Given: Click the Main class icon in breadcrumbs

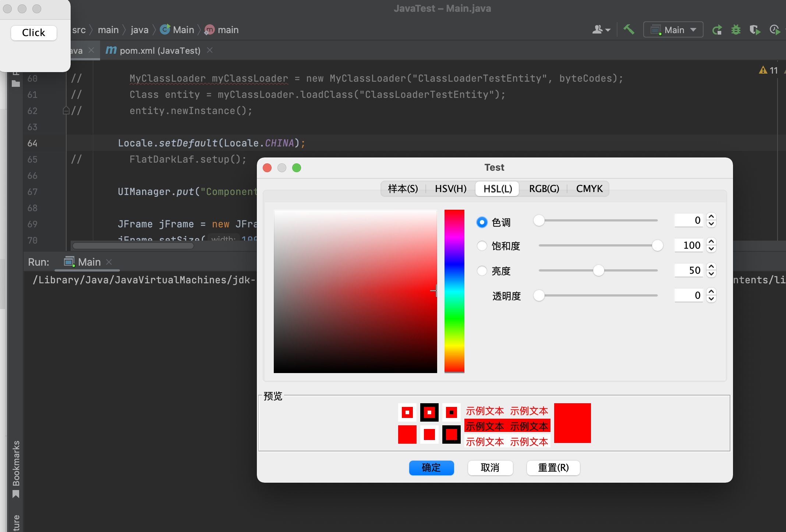Looking at the screenshot, I should (165, 29).
